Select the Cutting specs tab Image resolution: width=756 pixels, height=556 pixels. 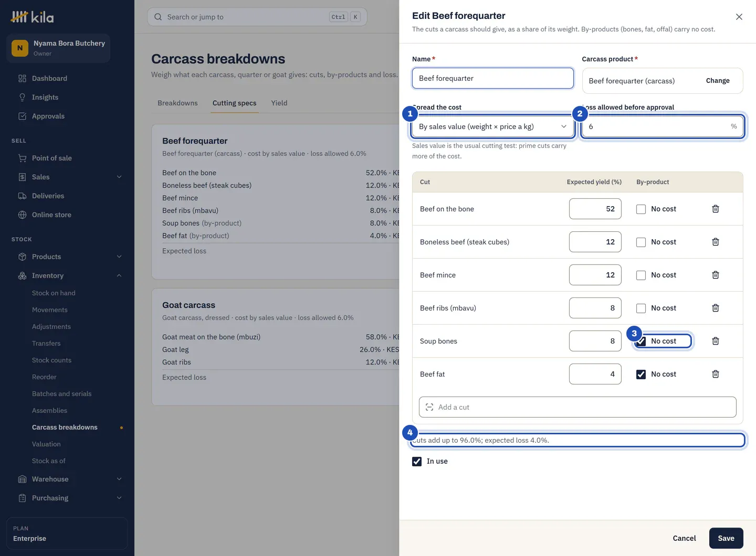[x=234, y=103]
